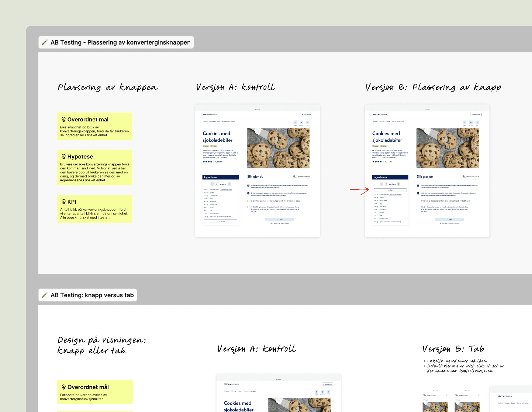The image size is (532, 412).
Task: Click portions number field in placement Version A
Action: (216, 184)
